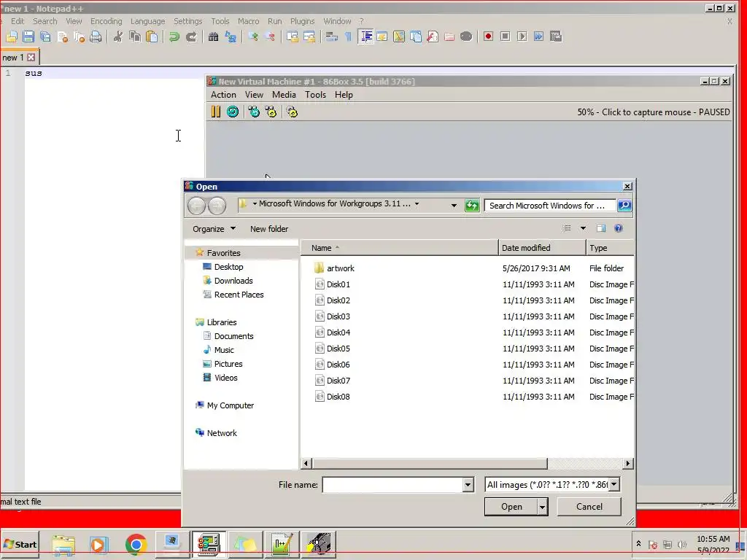
Task: Click the search magnifier button in Open dialog
Action: (x=624, y=205)
